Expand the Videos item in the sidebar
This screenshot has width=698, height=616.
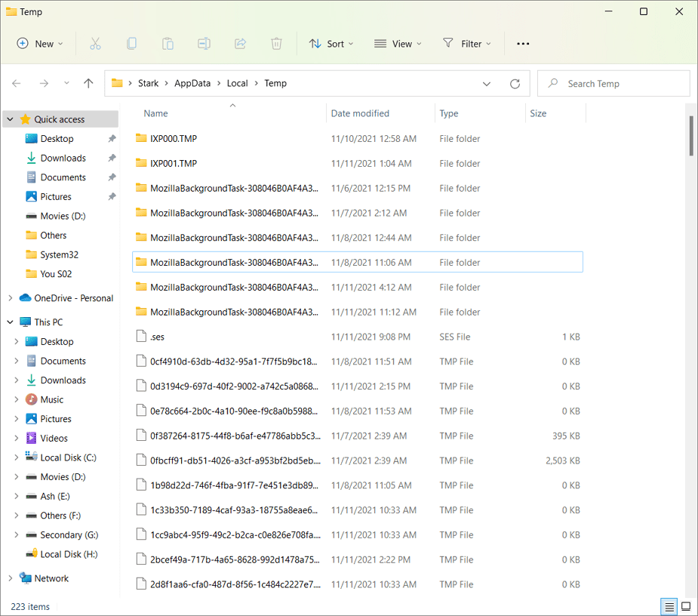tap(17, 438)
